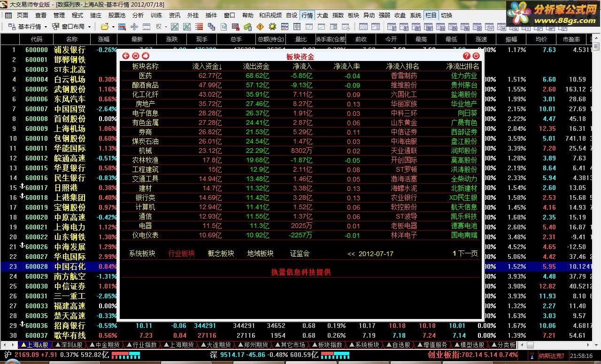Screen dimensions: 601x364
Task: Click the daily (D) period chart icon
Action: click(x=478, y=27)
